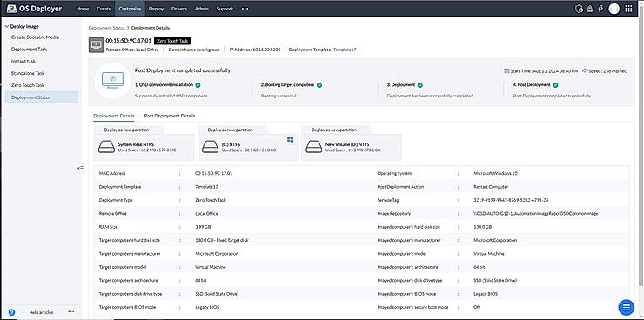Click green check next to OSD component installation
The height and width of the screenshot is (320, 644).
tap(198, 85)
